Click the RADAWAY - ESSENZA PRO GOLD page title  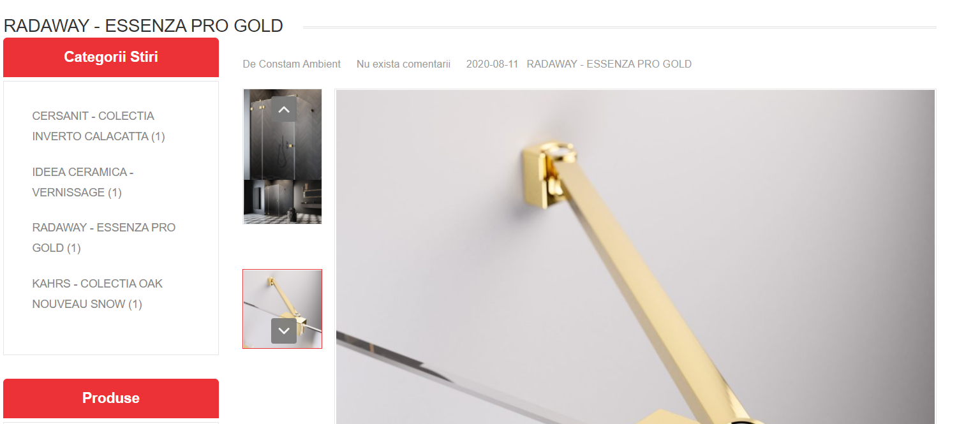144,26
